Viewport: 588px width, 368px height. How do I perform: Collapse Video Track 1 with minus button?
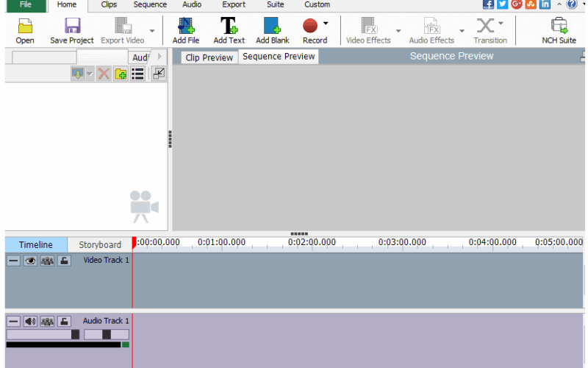[13, 261]
